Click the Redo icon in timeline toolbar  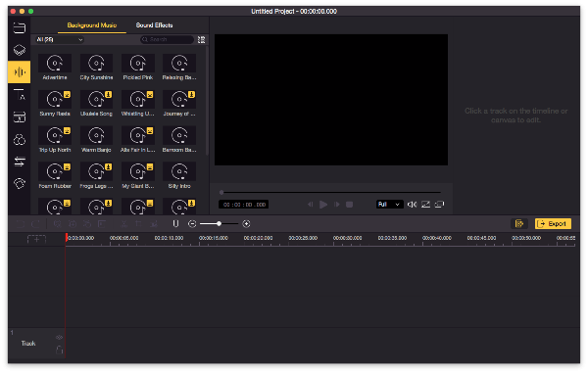(x=35, y=224)
